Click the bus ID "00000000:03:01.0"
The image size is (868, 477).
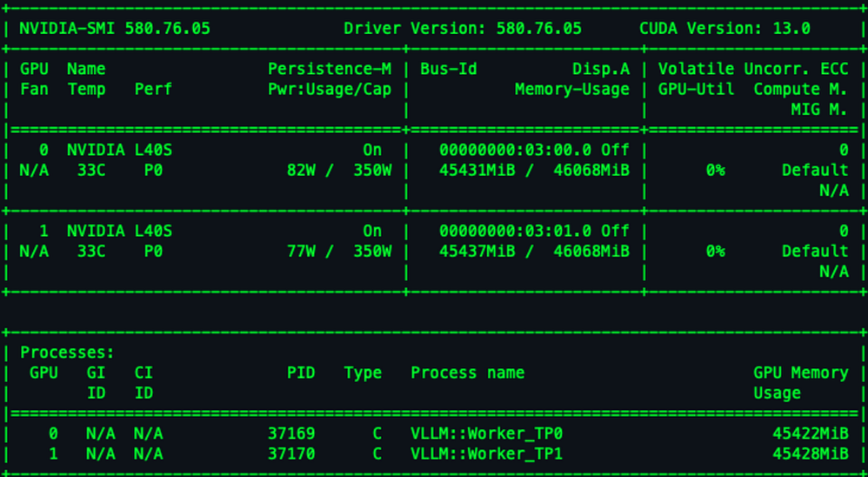[516, 231]
